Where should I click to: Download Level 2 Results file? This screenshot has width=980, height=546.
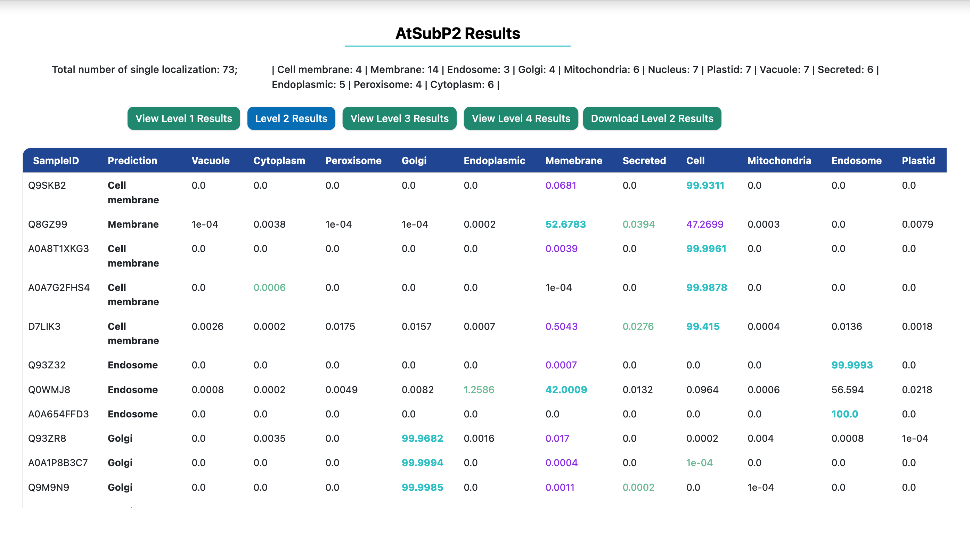point(652,118)
